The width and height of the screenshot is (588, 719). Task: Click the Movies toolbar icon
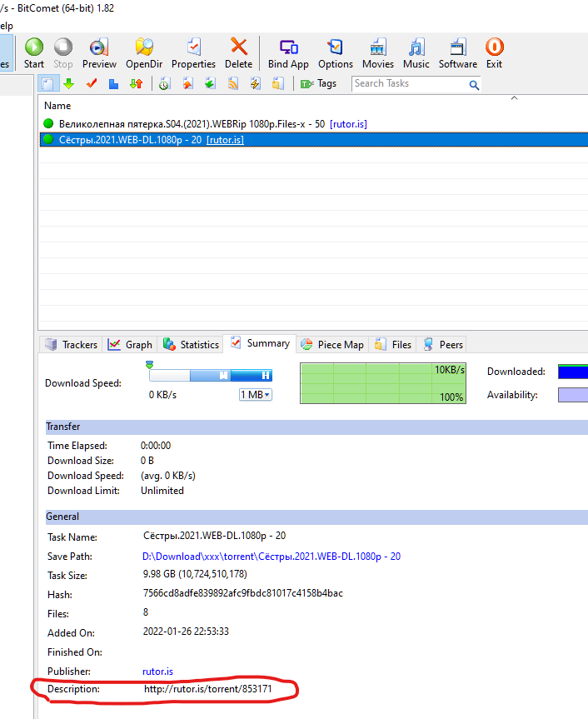pos(377,47)
